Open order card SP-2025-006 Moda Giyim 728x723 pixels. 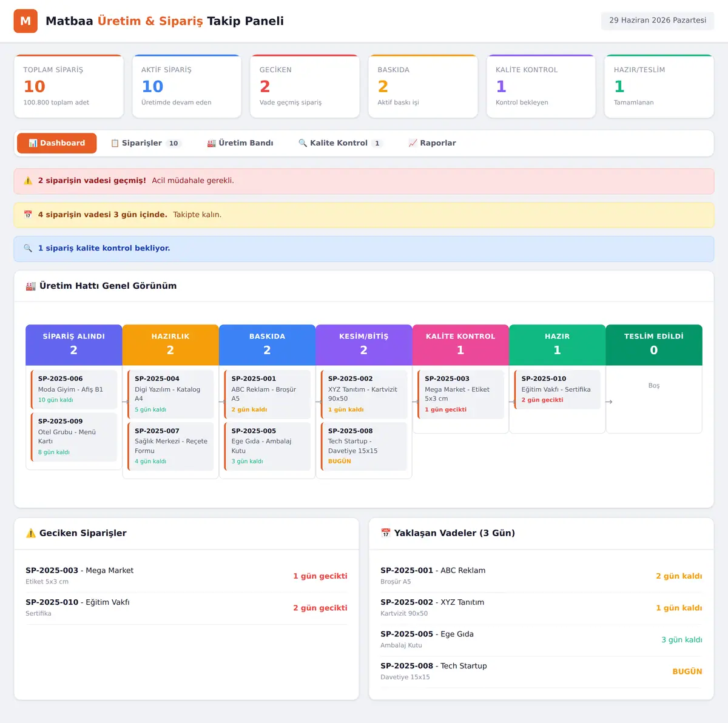click(x=74, y=389)
